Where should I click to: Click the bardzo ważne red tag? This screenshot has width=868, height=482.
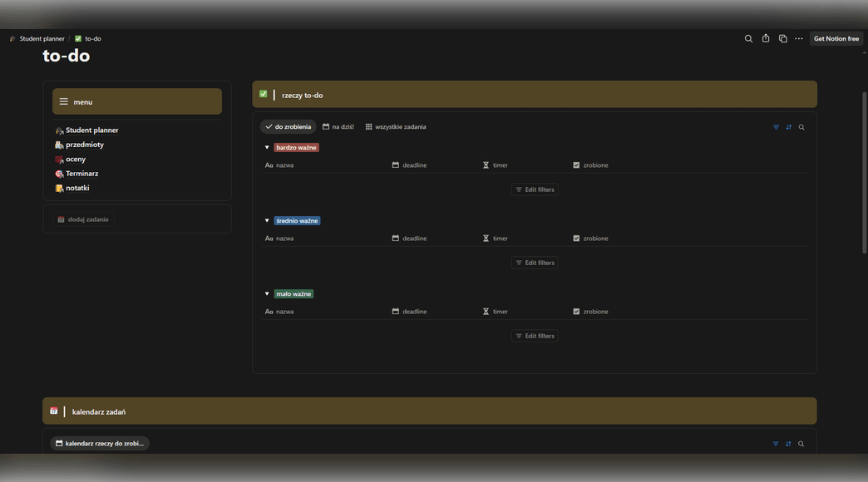coord(296,148)
